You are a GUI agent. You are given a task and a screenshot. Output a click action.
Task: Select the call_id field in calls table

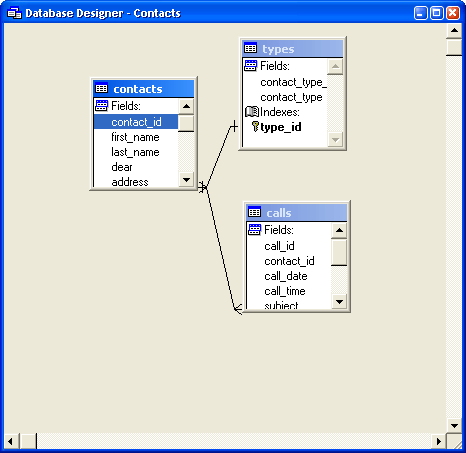pos(279,246)
